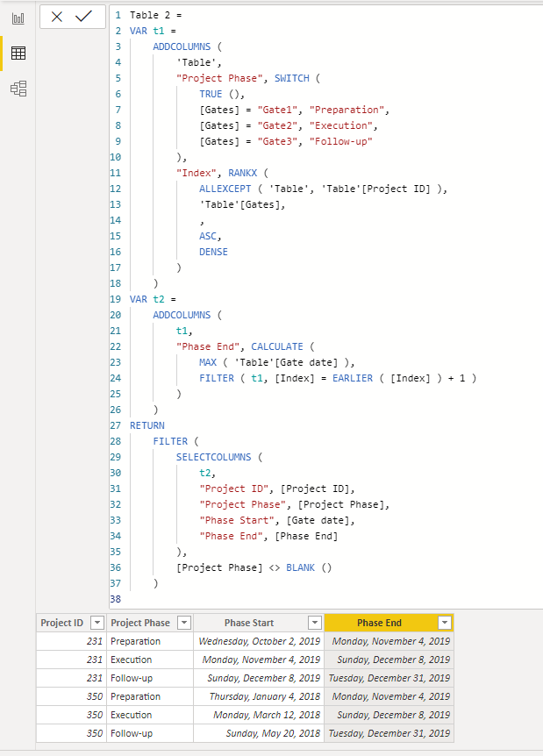Click RANKX function in formula
543x756 pixels.
pos(243,173)
